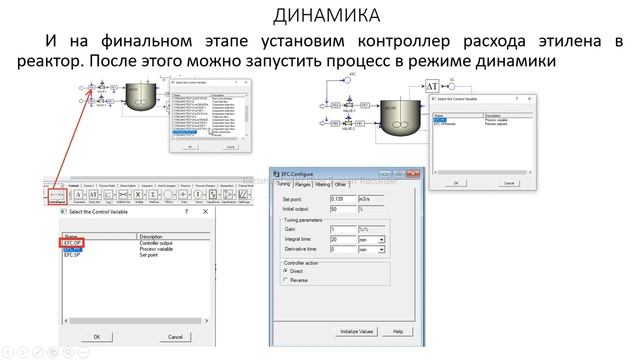640x360 pixels.
Task: Expand the MultiSum block dropdown arrow
Action: pos(160,195)
